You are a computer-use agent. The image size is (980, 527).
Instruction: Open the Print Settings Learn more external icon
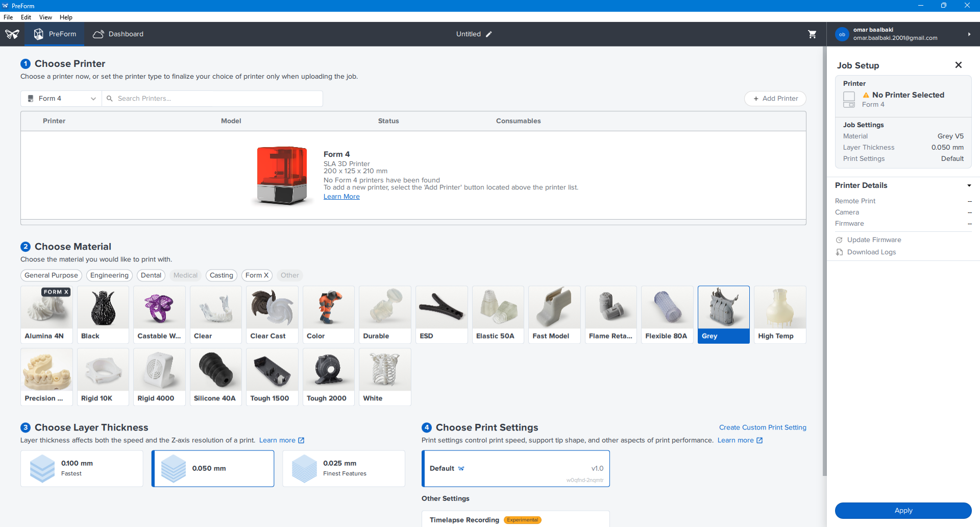[x=759, y=440]
